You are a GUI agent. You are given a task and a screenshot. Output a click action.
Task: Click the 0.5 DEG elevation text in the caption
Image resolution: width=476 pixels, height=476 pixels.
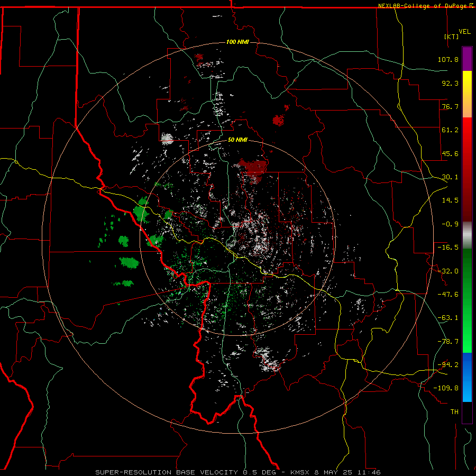click(259, 472)
